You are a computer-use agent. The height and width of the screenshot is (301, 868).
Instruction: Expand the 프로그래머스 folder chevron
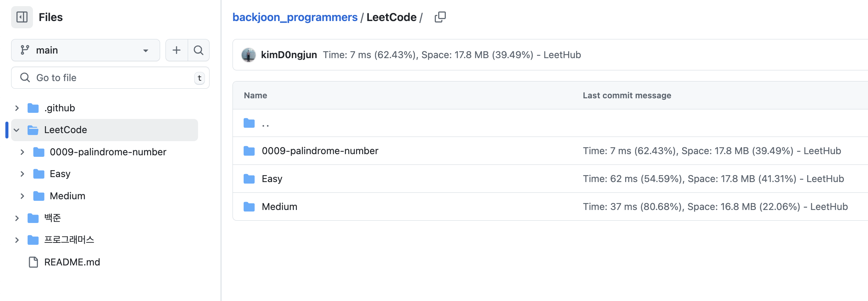pyautogui.click(x=17, y=240)
